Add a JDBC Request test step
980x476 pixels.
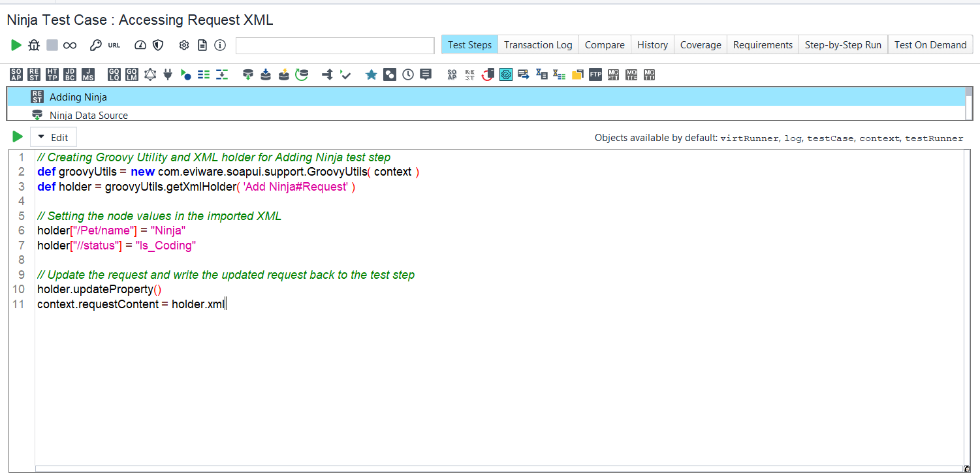(70, 74)
